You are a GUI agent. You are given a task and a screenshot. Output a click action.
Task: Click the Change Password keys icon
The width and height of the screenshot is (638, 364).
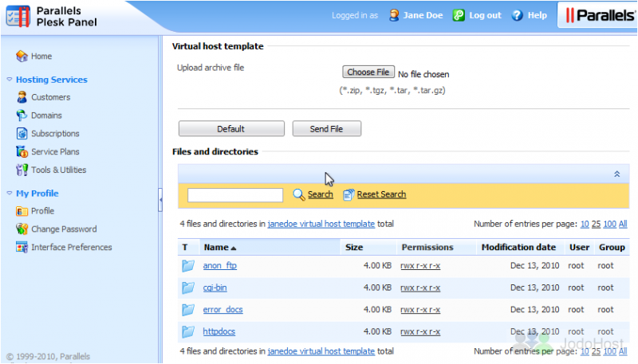pyautogui.click(x=22, y=229)
